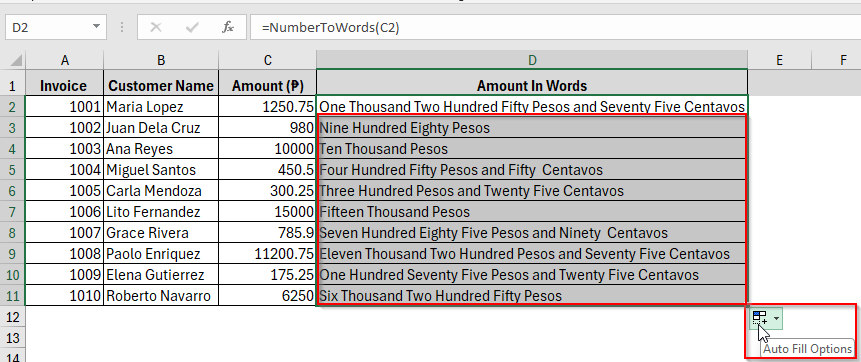Select the cell containing Miguel Santos
Image resolution: width=861 pixels, height=362 pixels.
[x=161, y=170]
